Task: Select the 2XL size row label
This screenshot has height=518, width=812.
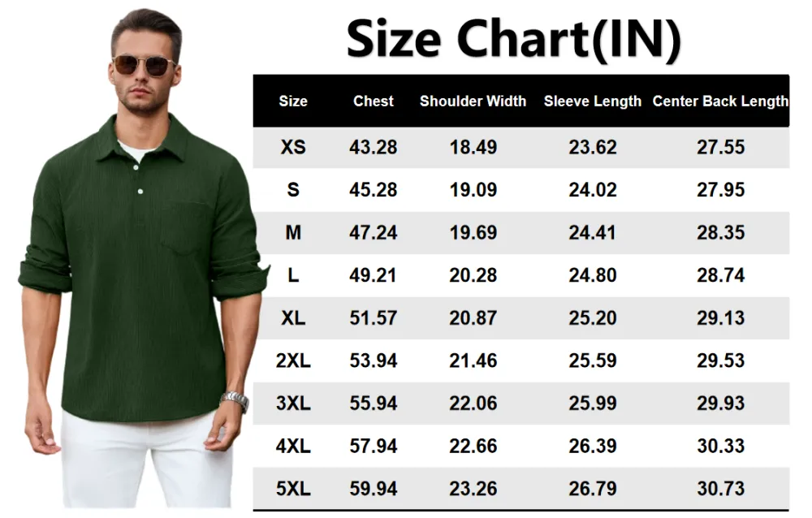Action: tap(293, 360)
